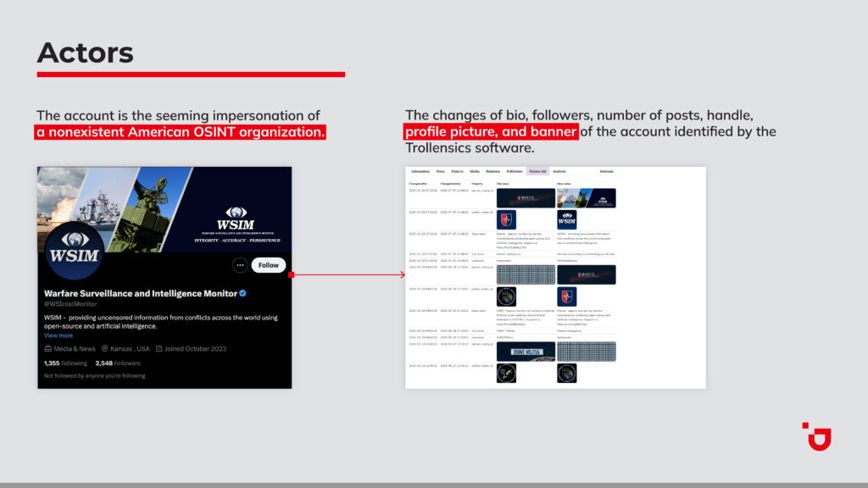The height and width of the screenshot is (488, 868).
Task: Click the blue verified checkmark badge
Action: click(x=243, y=293)
